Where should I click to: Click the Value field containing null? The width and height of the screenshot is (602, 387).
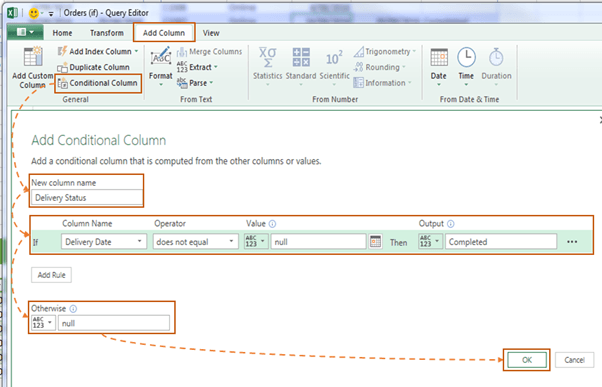[x=318, y=242]
